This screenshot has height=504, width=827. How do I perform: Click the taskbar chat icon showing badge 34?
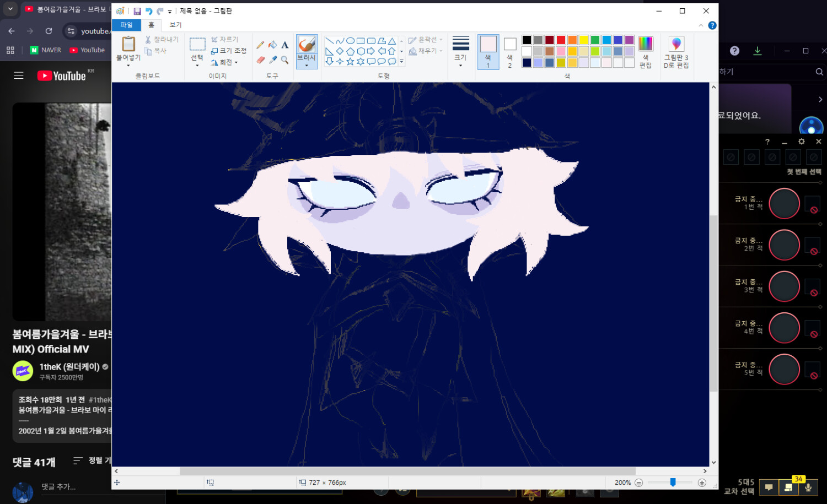coord(788,487)
